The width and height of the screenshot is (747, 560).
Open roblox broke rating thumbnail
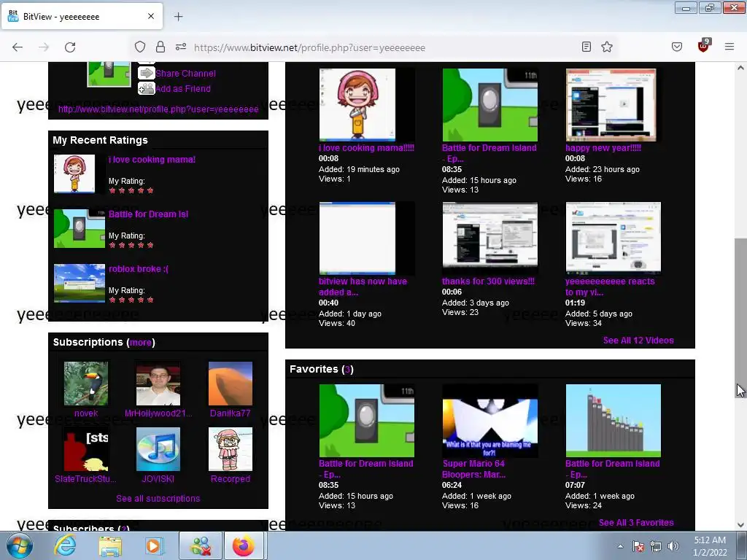pyautogui.click(x=79, y=283)
